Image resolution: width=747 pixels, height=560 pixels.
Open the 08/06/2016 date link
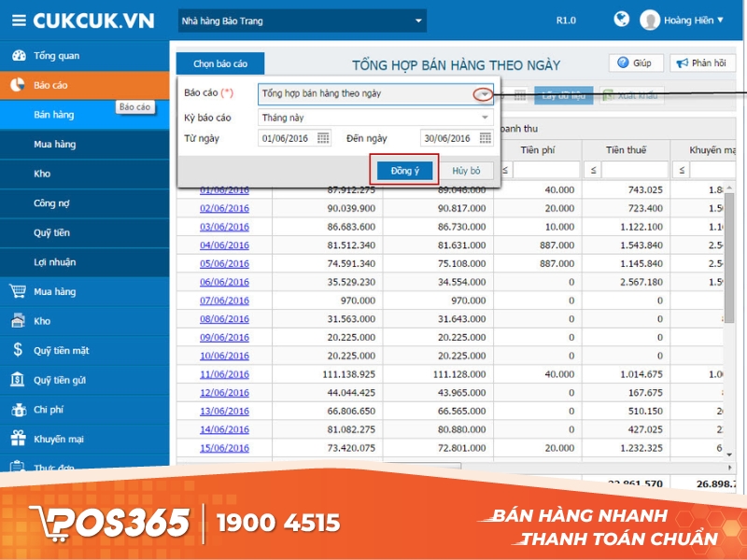click(224, 318)
